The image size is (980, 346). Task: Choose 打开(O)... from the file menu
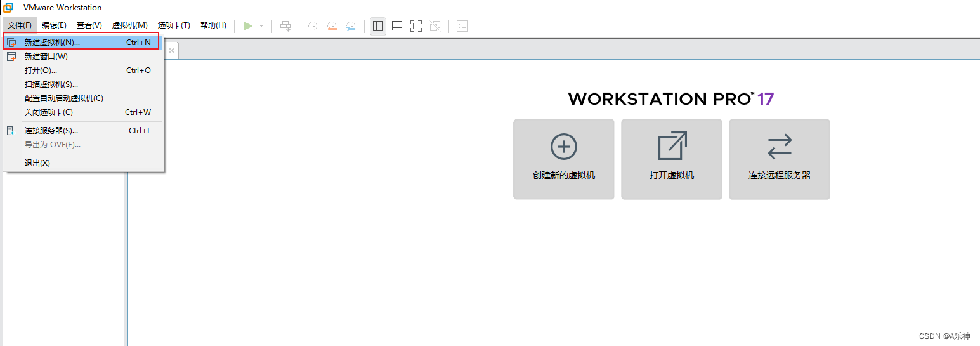coord(83,70)
